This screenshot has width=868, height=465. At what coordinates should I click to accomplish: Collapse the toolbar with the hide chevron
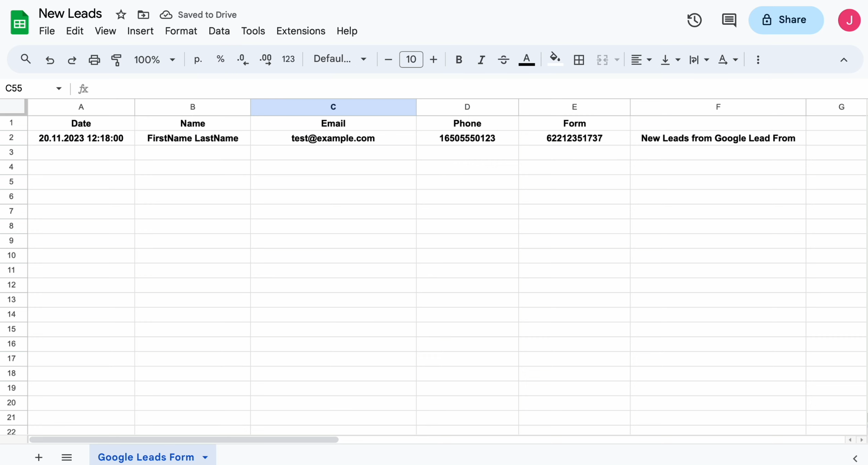(x=844, y=59)
